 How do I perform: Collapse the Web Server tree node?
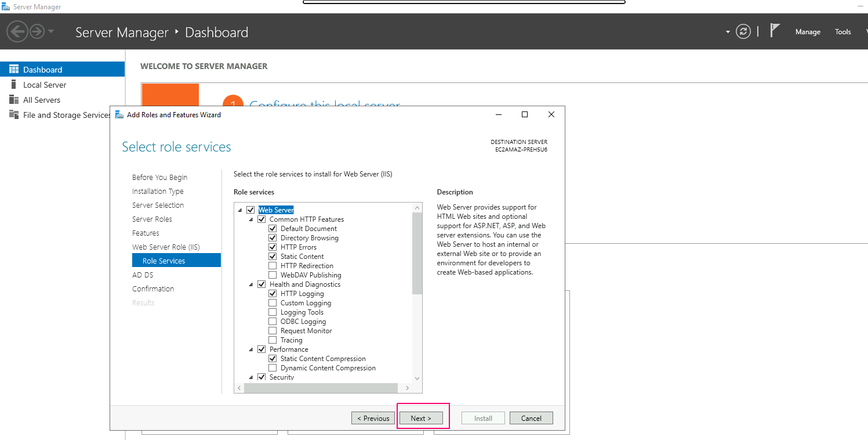coord(240,210)
